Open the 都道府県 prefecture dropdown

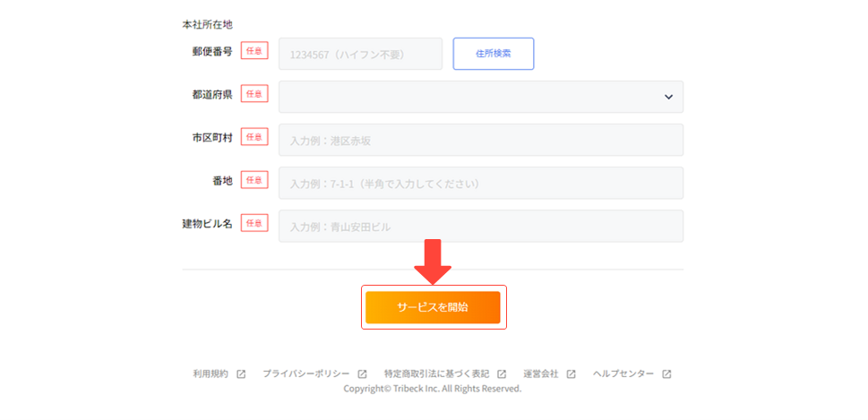480,97
